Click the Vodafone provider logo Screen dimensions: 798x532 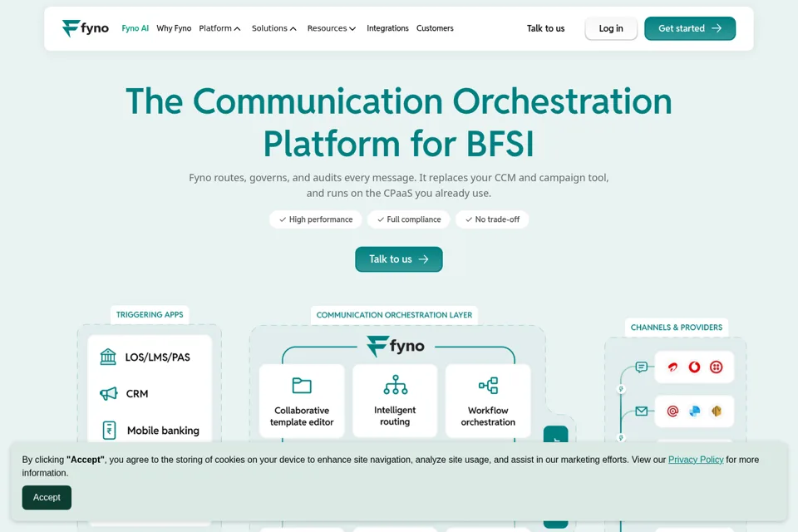[x=694, y=367]
